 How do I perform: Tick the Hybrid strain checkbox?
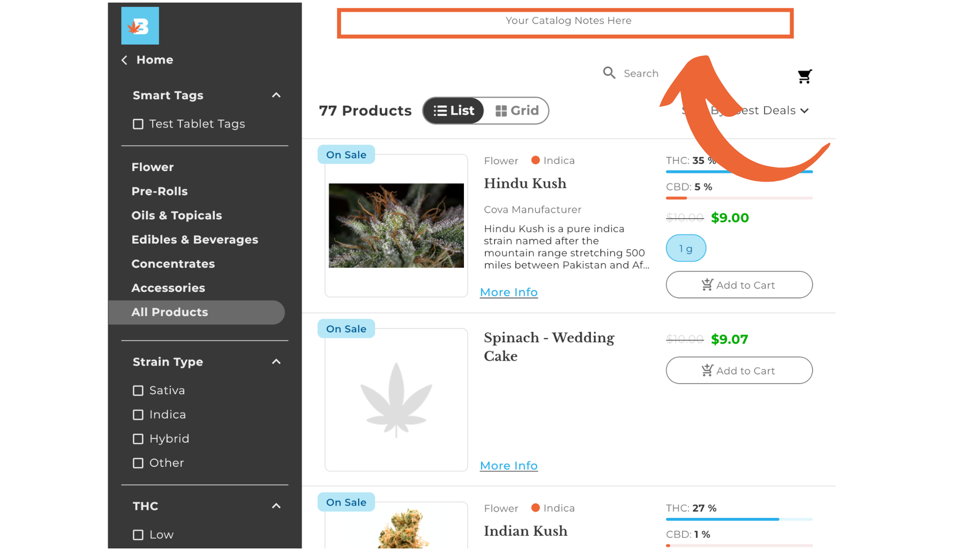point(138,439)
